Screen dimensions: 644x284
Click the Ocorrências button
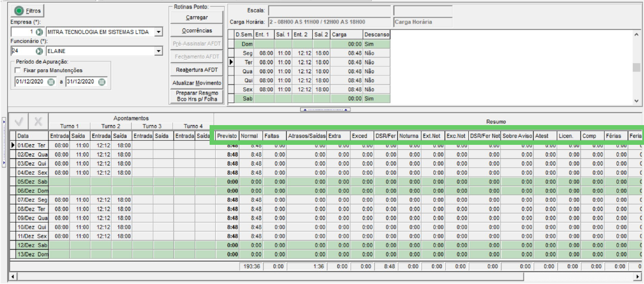click(197, 31)
